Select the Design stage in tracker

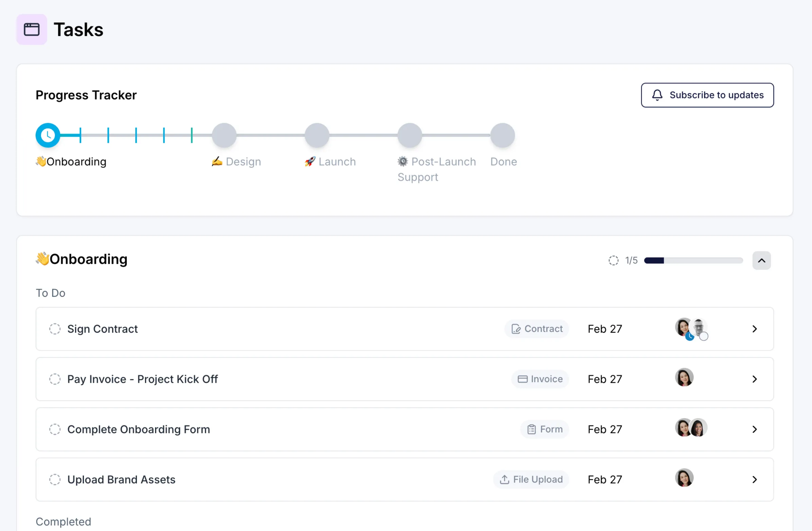click(224, 135)
